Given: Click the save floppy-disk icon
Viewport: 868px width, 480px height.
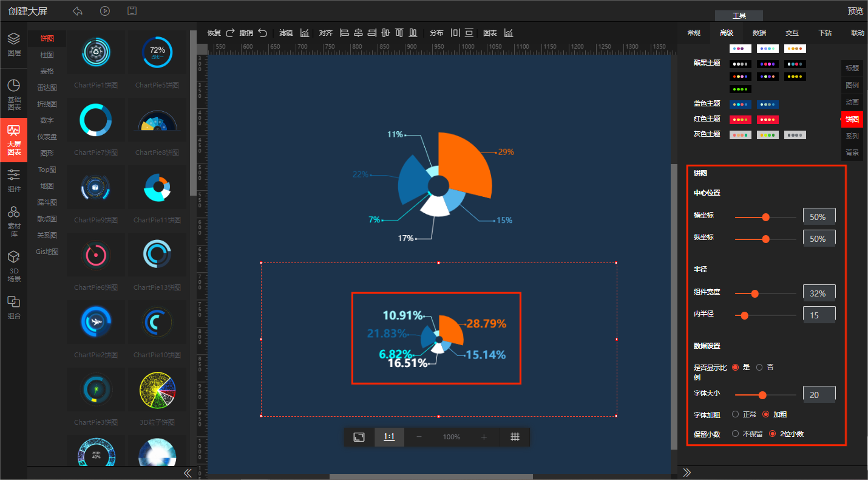Looking at the screenshot, I should tap(132, 11).
